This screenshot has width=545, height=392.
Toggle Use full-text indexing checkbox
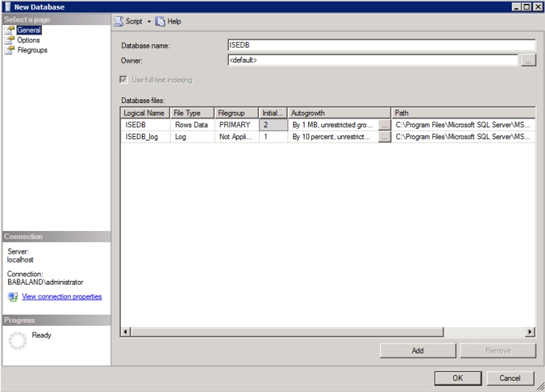point(124,80)
